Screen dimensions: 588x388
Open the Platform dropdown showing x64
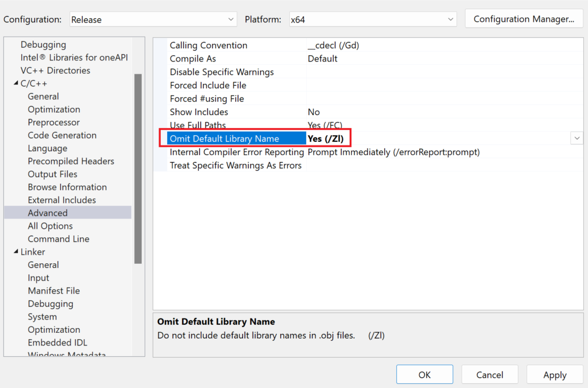(x=372, y=20)
